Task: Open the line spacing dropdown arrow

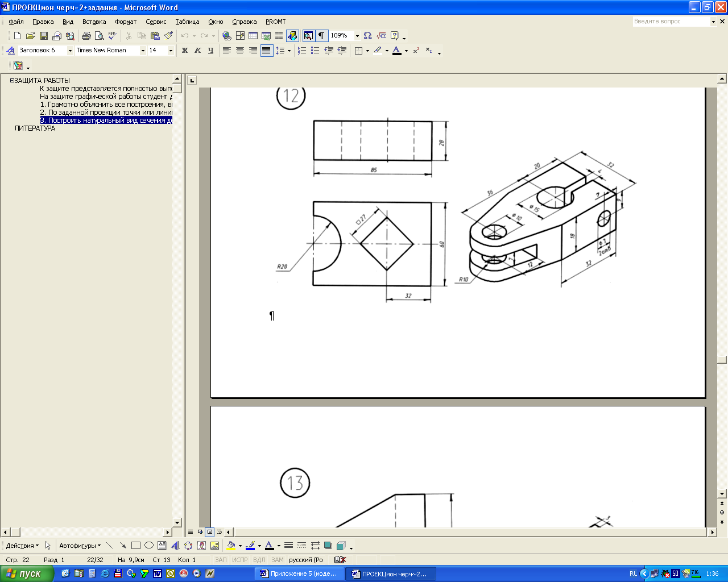Action: (289, 51)
